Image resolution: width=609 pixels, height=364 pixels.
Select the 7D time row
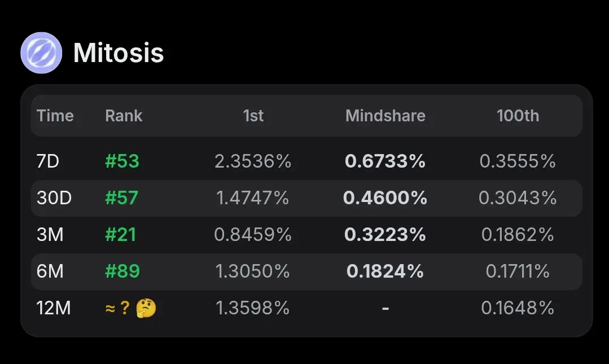[x=306, y=161]
